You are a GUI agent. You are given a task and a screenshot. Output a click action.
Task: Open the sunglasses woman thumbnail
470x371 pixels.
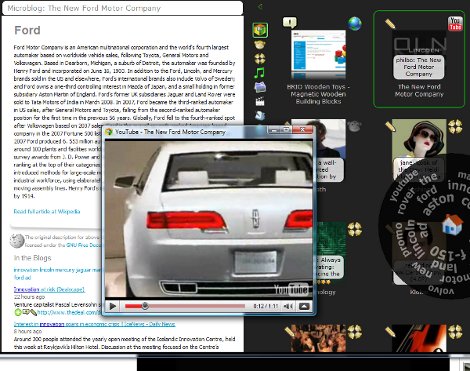419,138
